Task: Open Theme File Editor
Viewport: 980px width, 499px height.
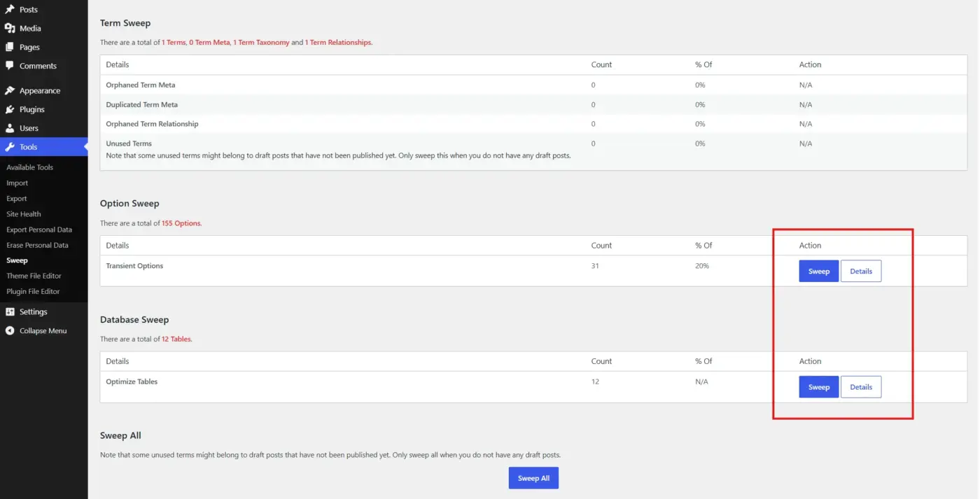Action: click(34, 276)
